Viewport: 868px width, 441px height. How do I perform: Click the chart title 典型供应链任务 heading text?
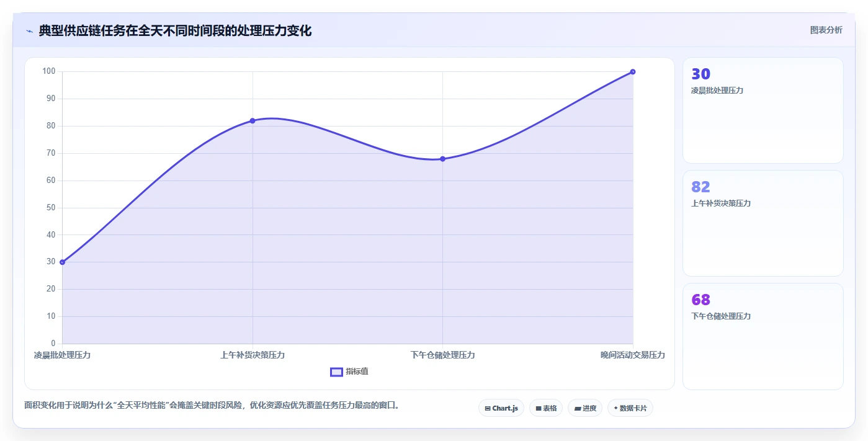pos(175,30)
